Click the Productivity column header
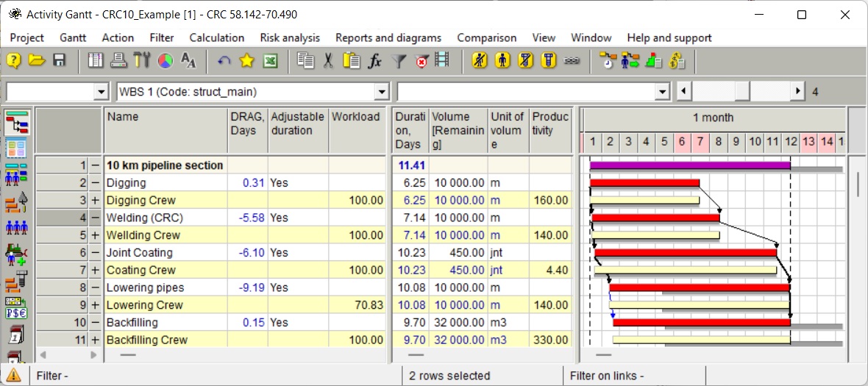The image size is (868, 386). coord(550,131)
